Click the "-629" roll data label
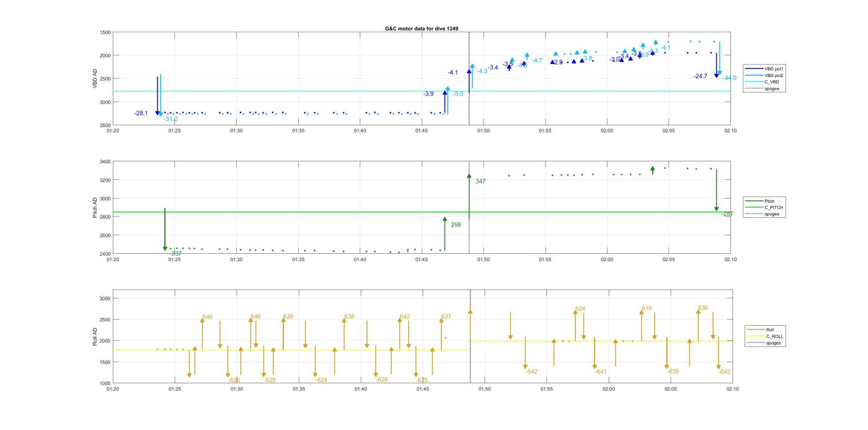The width and height of the screenshot is (868, 430). click(269, 380)
